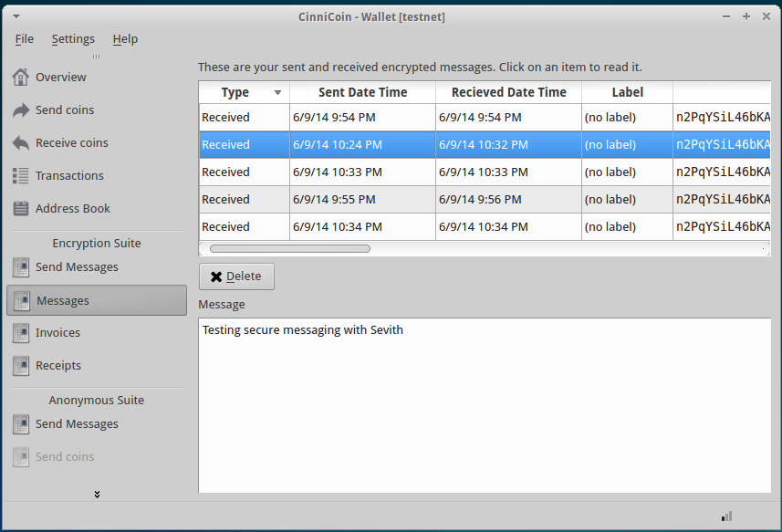Viewport: 782px width, 532px height.
Task: Sort by Sent Date Time column
Action: (362, 92)
